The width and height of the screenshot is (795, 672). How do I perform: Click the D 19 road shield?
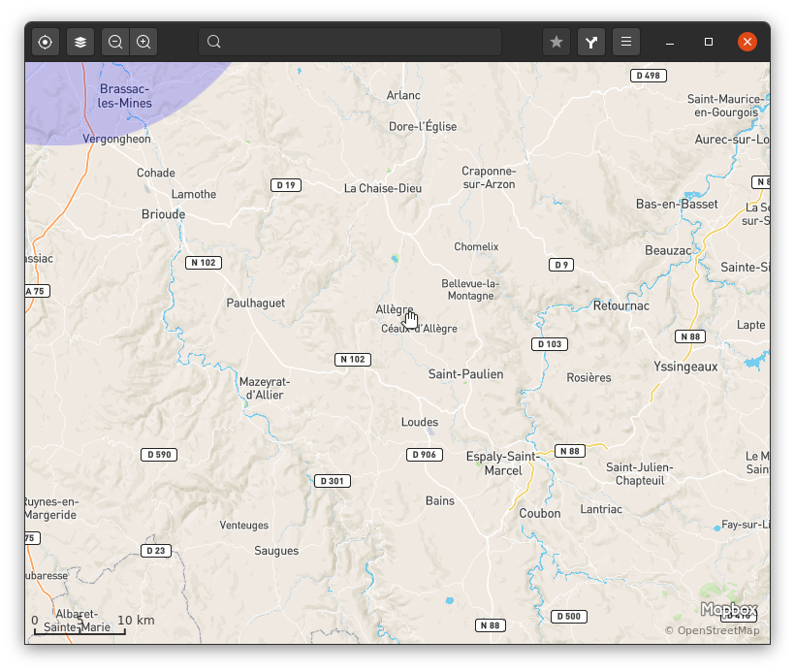[x=286, y=185]
